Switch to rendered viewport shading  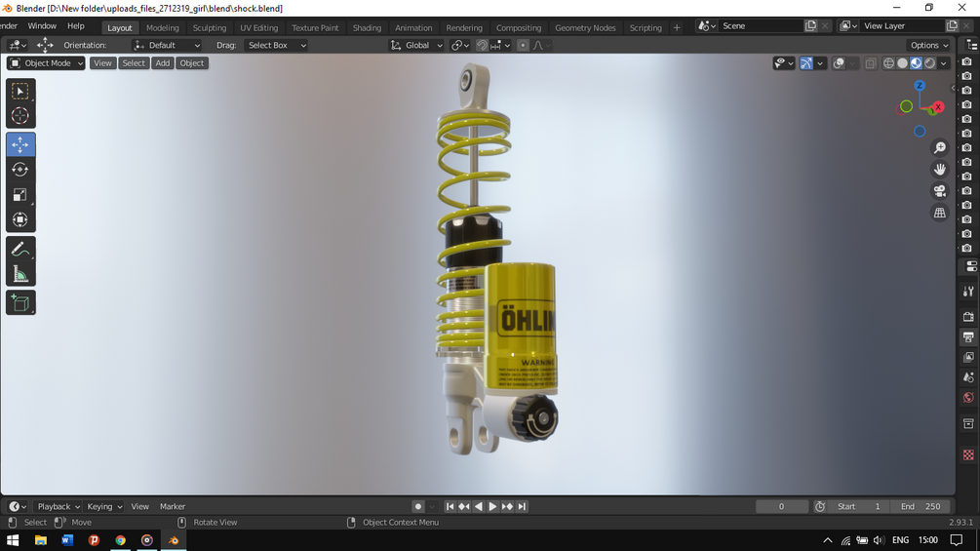(x=930, y=63)
